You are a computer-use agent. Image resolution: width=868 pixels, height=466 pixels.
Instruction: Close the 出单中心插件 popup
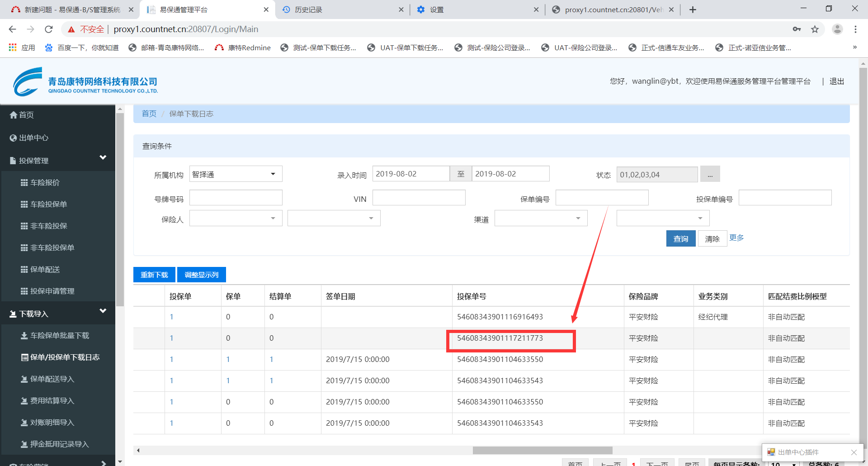tap(854, 452)
